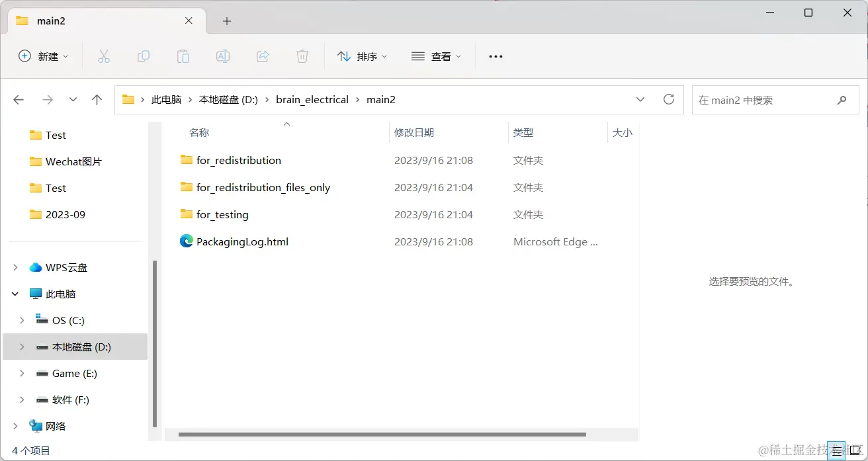Click the Cut scissors icon
The image size is (868, 461).
coord(104,56)
